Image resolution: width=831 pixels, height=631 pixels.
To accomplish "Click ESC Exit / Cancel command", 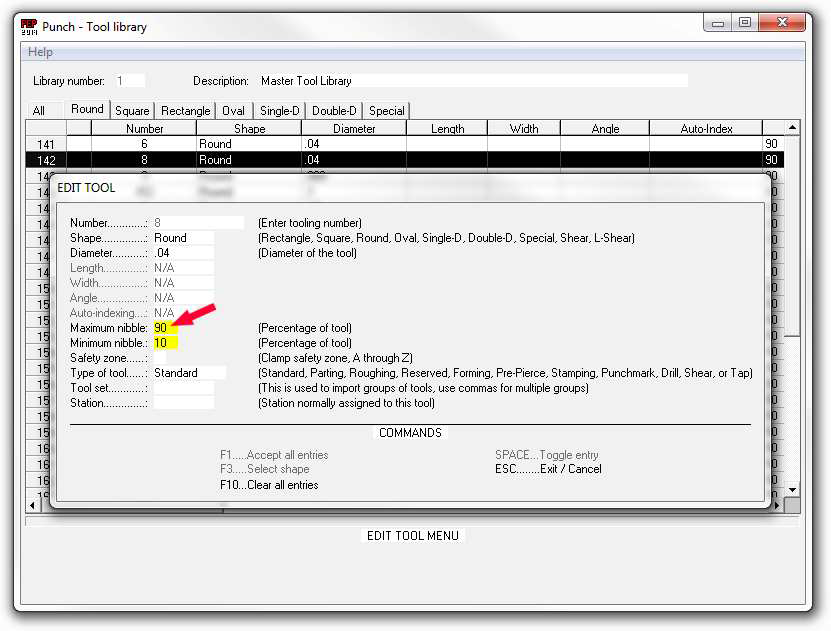I will (548, 469).
